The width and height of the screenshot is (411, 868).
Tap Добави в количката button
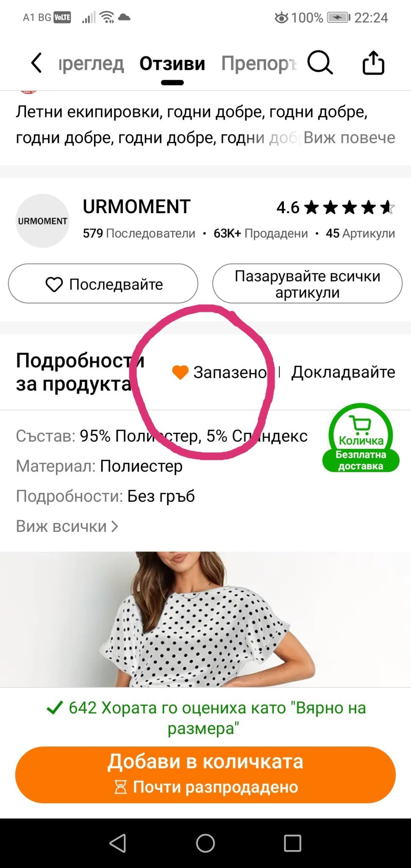pos(205,774)
